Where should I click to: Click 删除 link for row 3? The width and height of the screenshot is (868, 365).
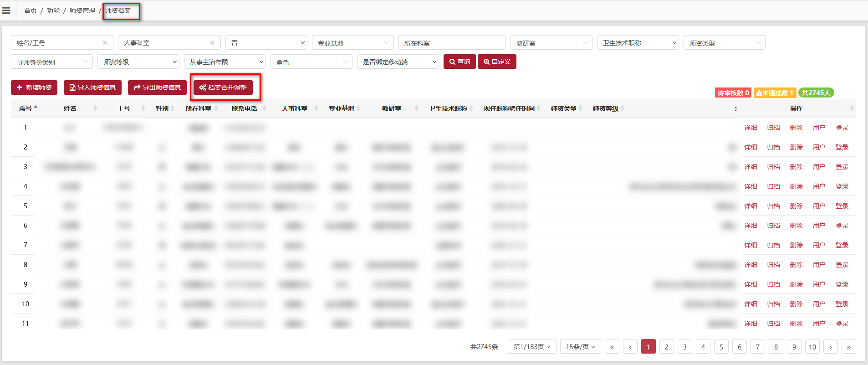coord(796,167)
